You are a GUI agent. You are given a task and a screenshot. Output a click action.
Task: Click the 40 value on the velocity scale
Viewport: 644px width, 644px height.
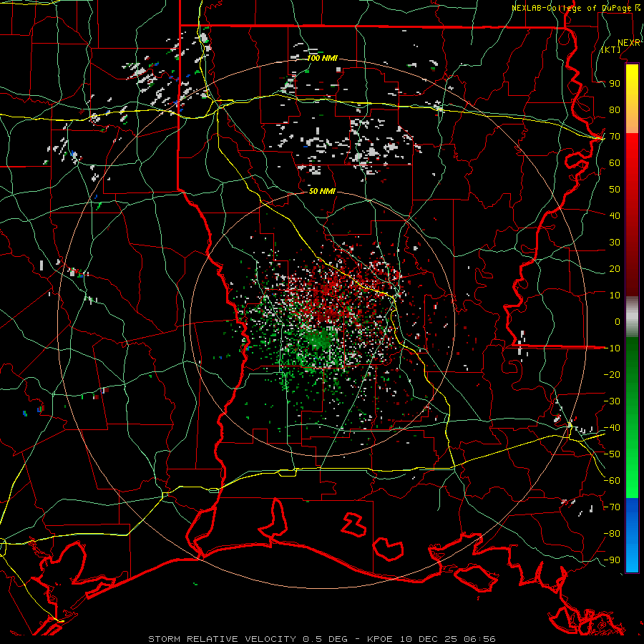tap(615, 215)
